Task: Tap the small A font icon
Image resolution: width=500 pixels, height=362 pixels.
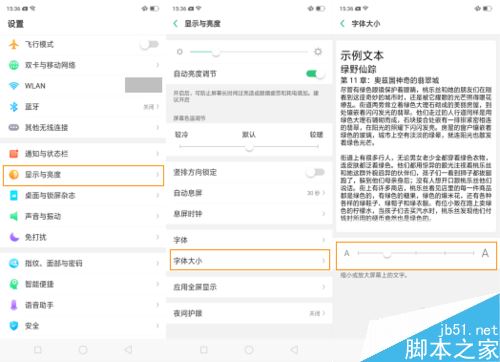Action: pos(347,253)
